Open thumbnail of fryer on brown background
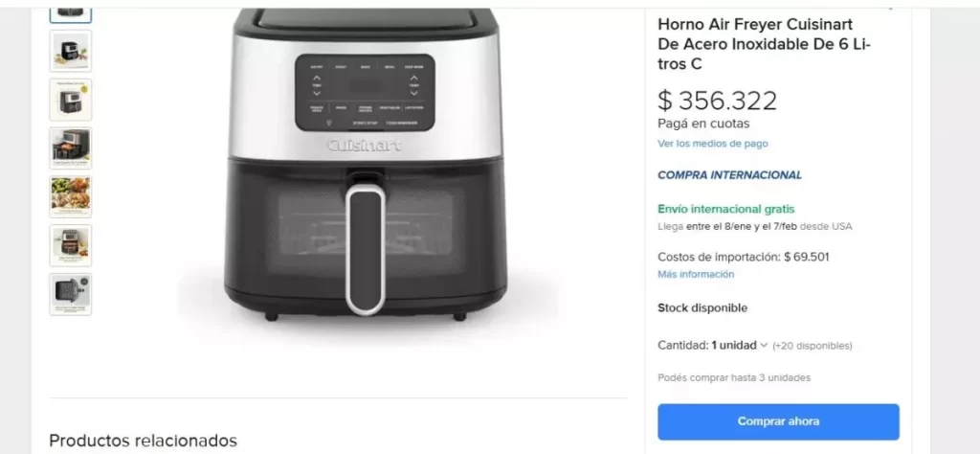This screenshot has height=454, width=980. tap(71, 245)
